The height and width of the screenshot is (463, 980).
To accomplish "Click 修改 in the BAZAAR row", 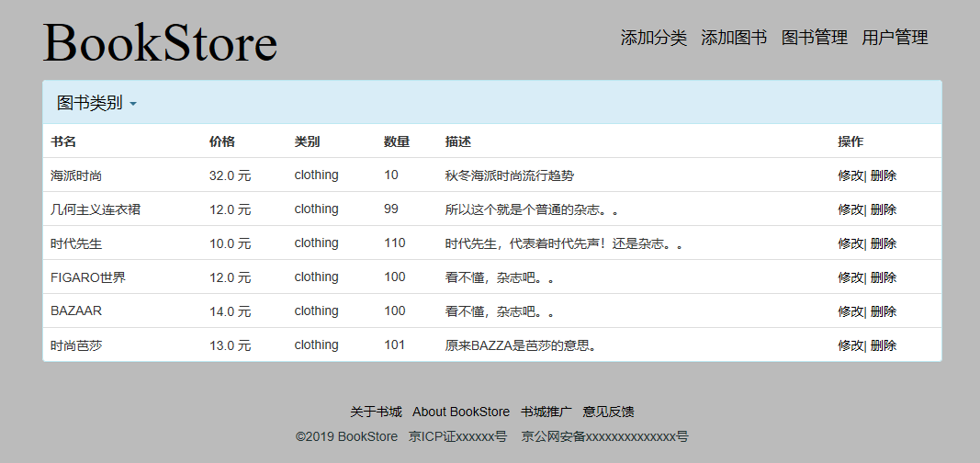I will pos(850,311).
